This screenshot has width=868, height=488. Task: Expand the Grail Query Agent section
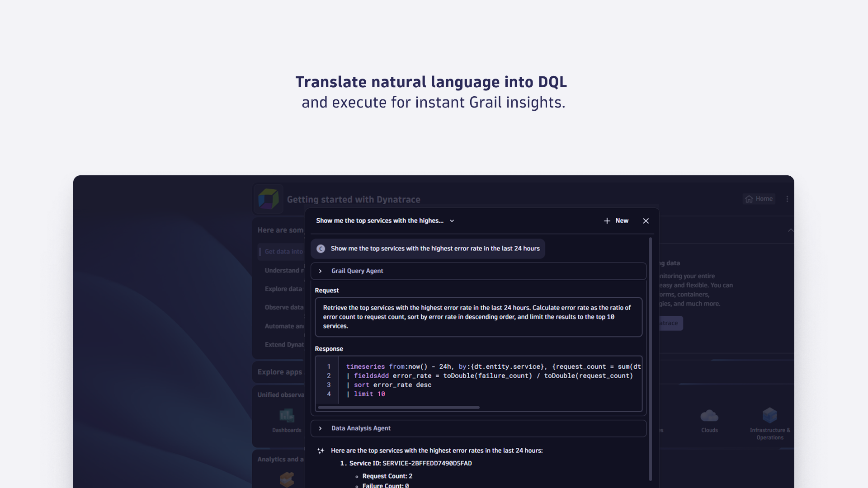click(x=321, y=271)
